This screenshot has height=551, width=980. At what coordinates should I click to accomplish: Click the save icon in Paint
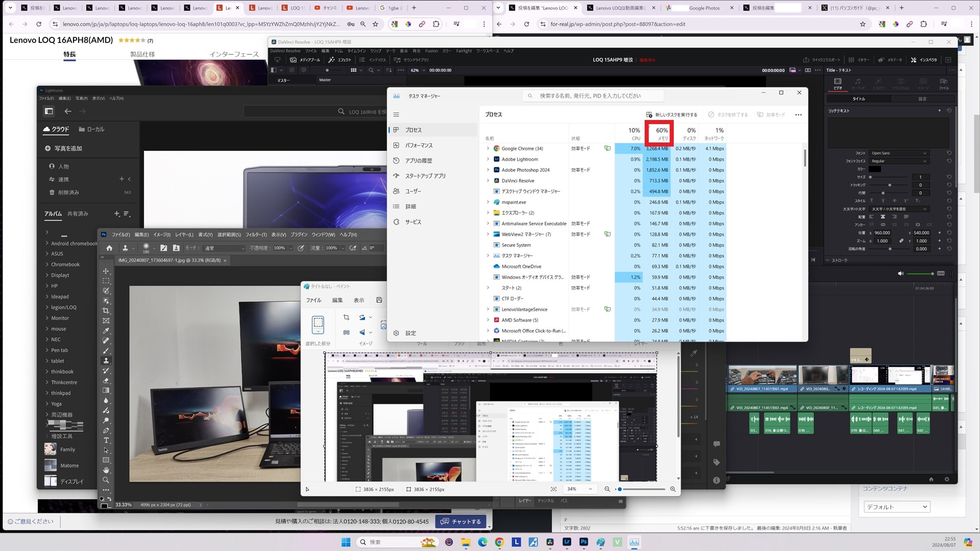pos(379,300)
